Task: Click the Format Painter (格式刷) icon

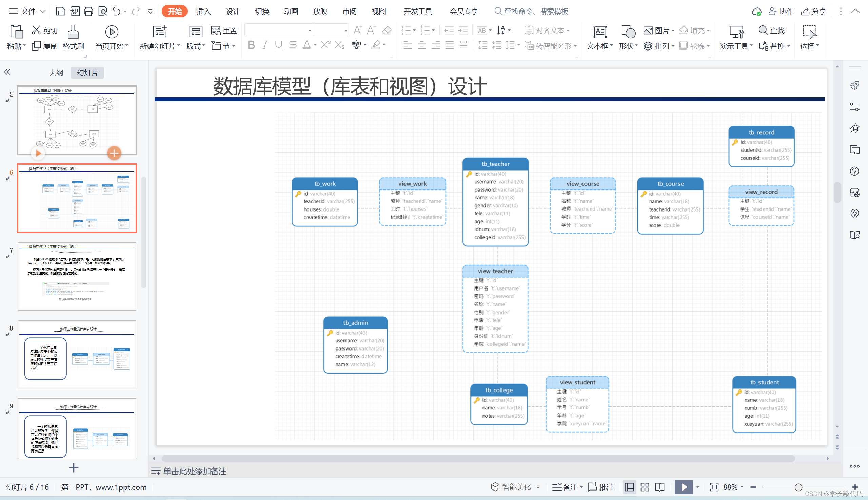Action: click(73, 32)
